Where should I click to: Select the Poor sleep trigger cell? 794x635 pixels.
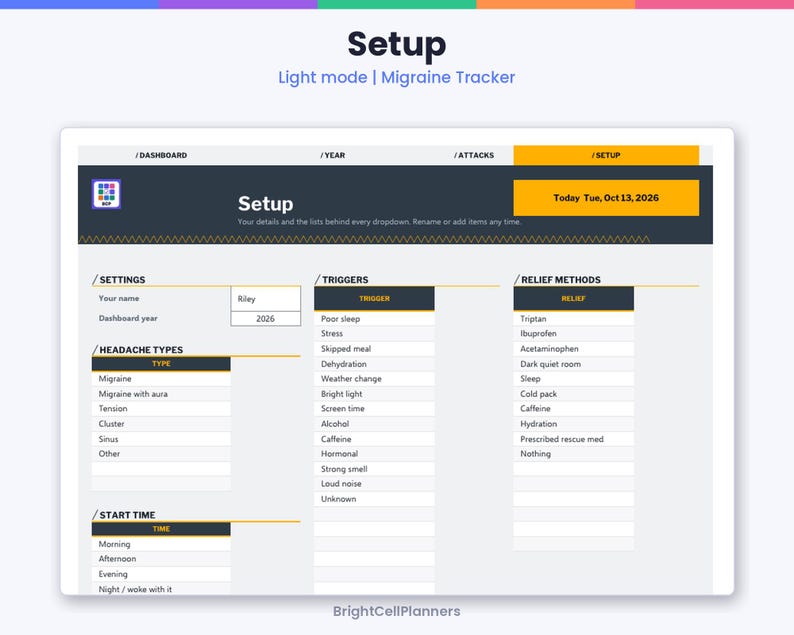pyautogui.click(x=374, y=319)
